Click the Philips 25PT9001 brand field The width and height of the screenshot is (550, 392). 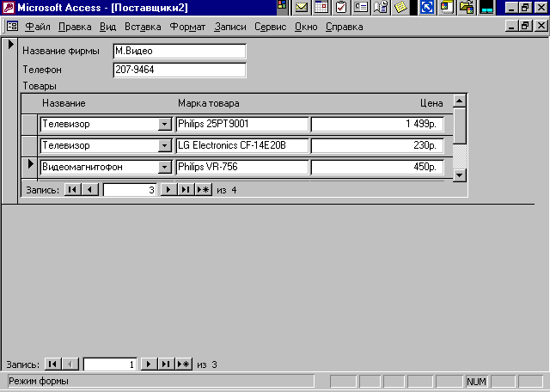[x=242, y=125]
